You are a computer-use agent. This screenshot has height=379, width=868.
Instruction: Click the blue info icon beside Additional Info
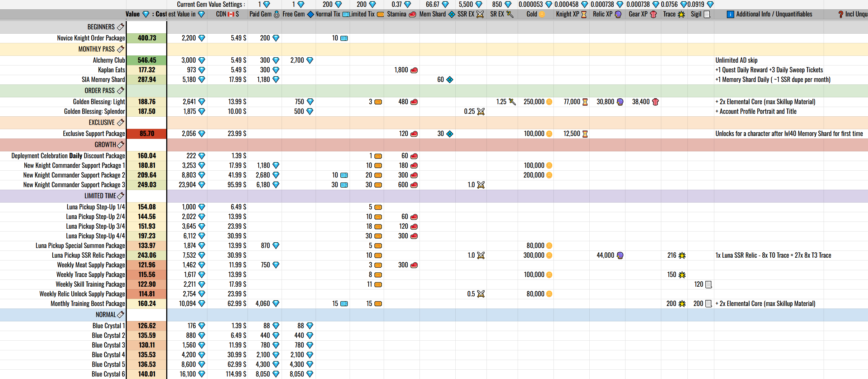(730, 14)
